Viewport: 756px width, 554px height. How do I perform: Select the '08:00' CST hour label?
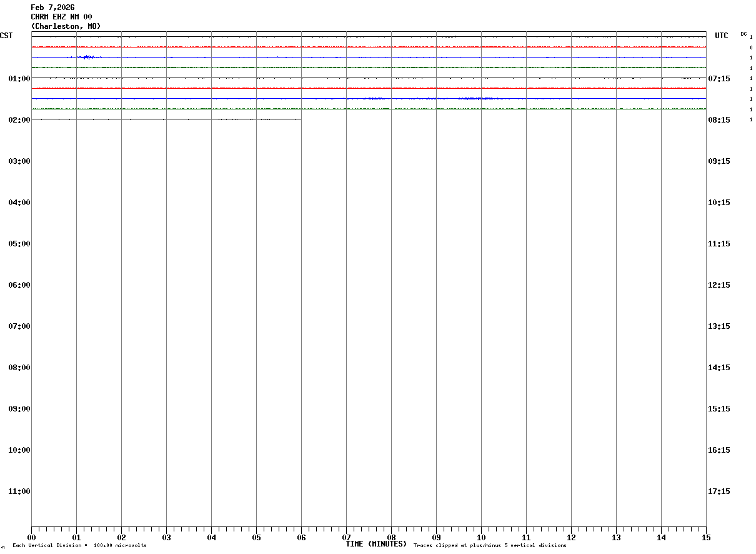pyautogui.click(x=19, y=367)
